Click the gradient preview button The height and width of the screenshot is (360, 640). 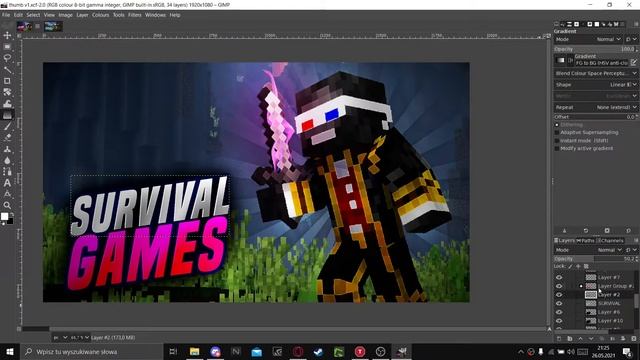[561, 60]
